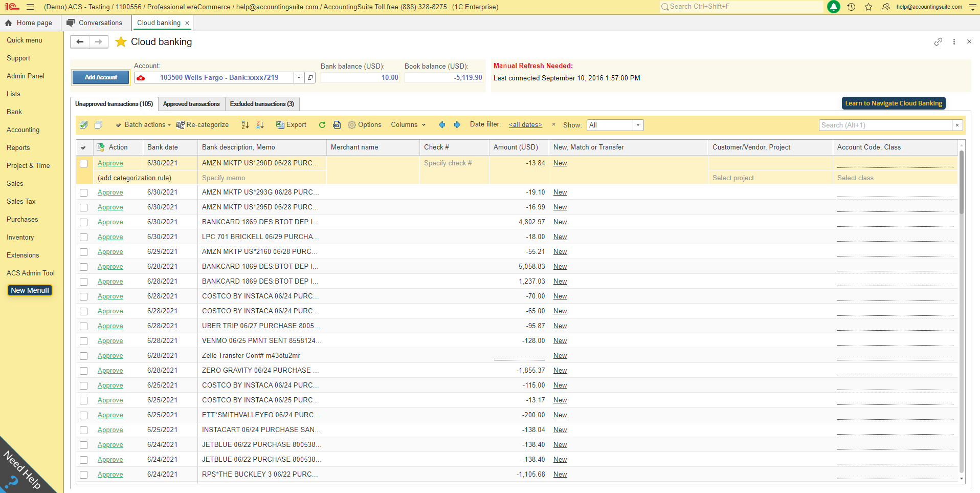Toggle the header select-all checkmark
980x493 pixels.
tap(83, 147)
